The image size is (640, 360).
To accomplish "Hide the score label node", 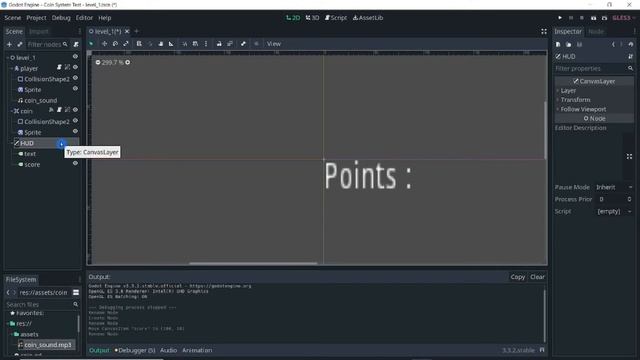I will pos(75,163).
